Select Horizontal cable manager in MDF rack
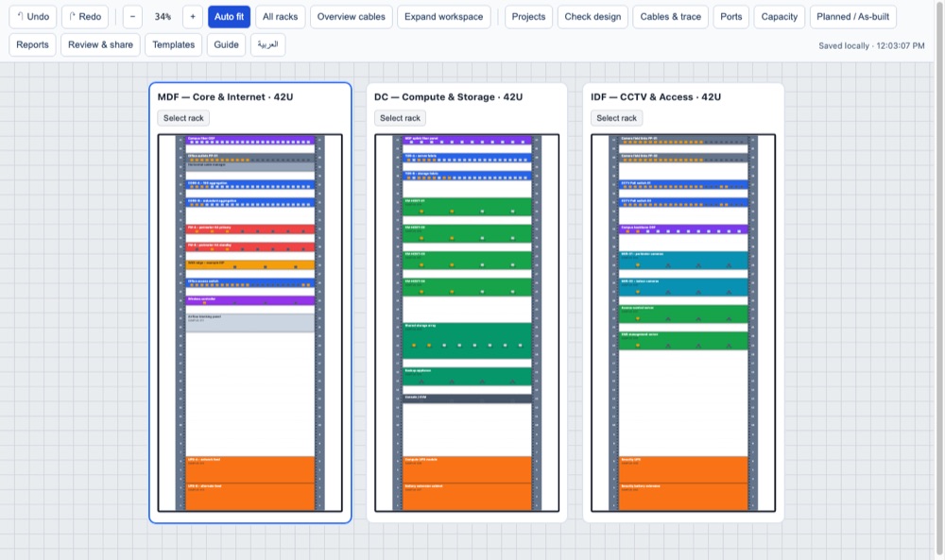Screen dimensions: 945x560 tap(250, 167)
